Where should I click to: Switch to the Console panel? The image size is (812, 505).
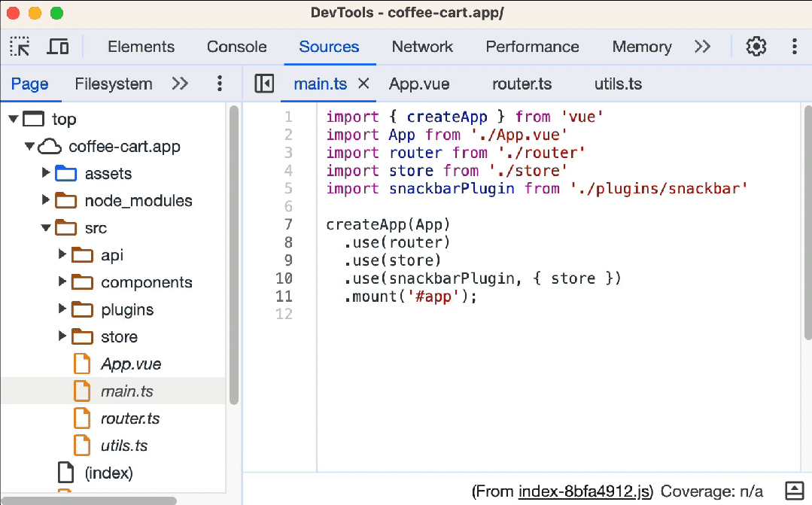236,47
